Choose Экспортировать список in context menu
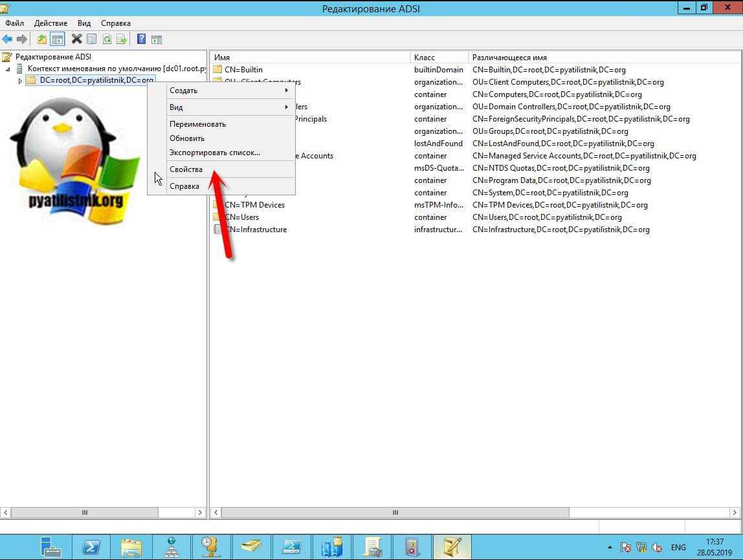The width and height of the screenshot is (743, 560). [214, 153]
